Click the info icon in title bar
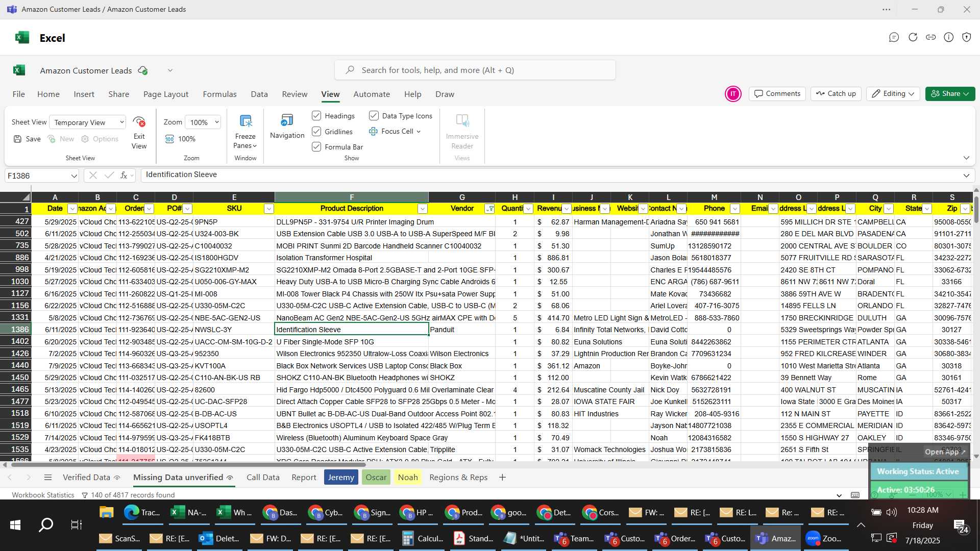The width and height of the screenshot is (980, 551). pos(948,37)
